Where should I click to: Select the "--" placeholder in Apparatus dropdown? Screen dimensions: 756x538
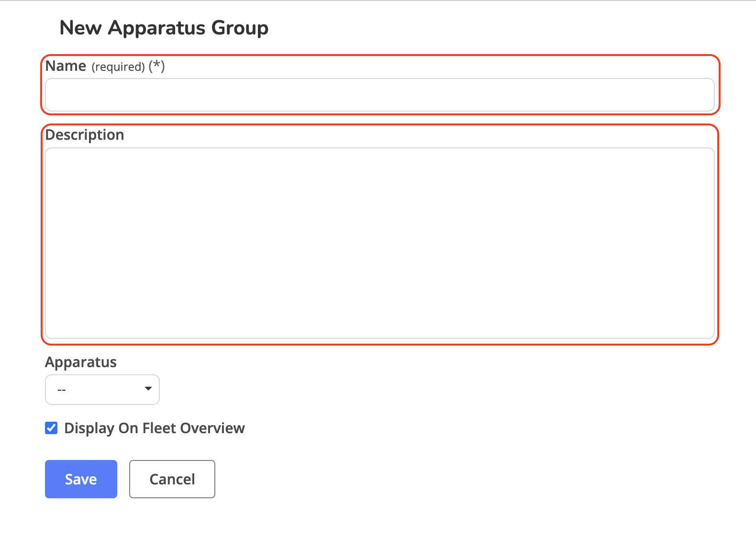[62, 390]
